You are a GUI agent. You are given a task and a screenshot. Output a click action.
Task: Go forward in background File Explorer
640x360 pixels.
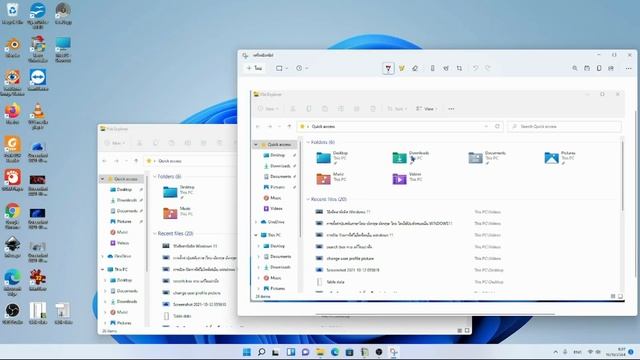coord(116,161)
